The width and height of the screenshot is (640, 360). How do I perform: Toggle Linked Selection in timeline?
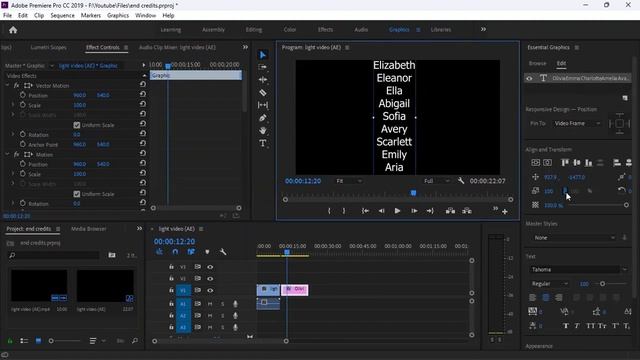pos(191,252)
